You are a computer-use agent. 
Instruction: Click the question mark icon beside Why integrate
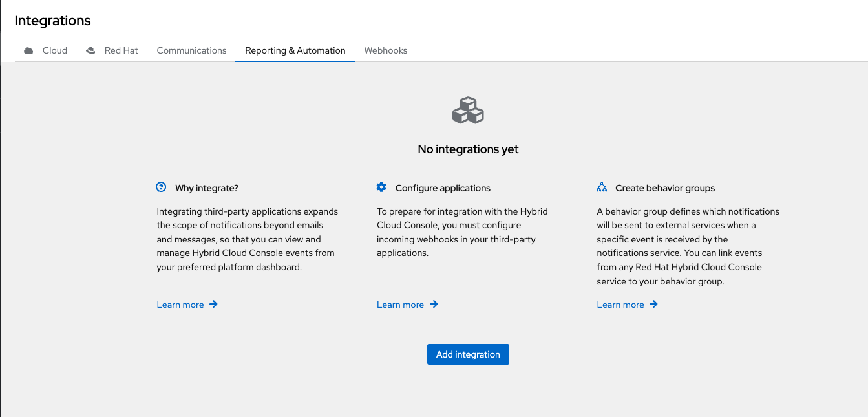161,187
